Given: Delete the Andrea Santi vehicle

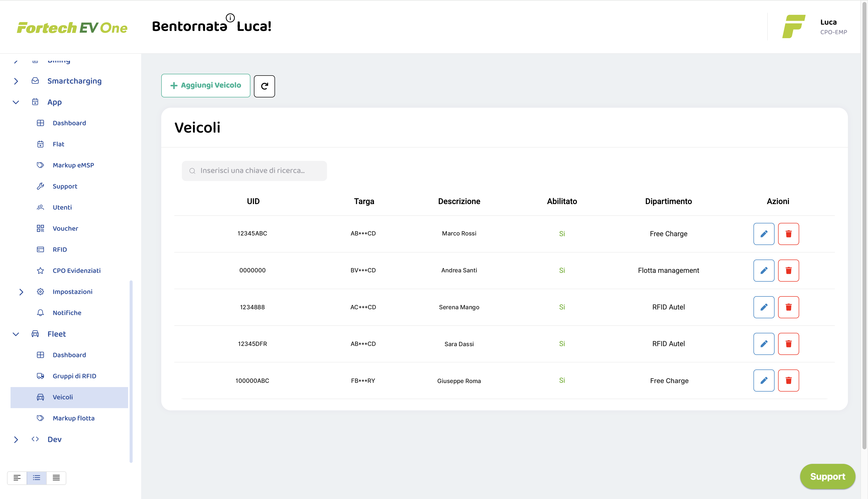Looking at the screenshot, I should [x=788, y=270].
